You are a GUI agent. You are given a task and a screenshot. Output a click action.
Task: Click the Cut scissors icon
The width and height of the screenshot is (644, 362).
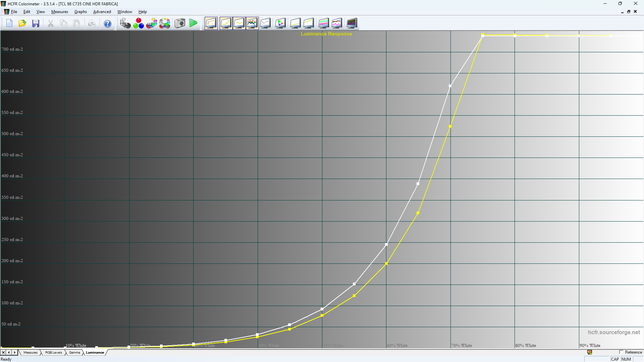(51, 23)
